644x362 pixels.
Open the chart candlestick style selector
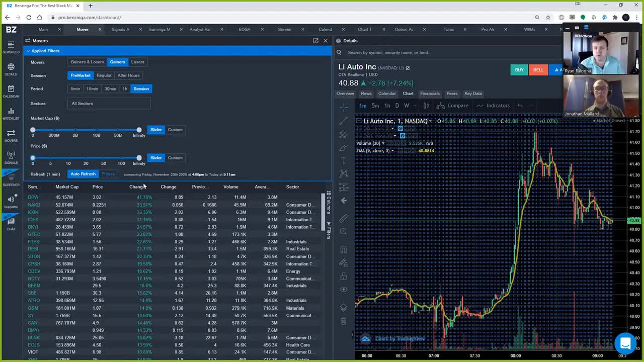click(426, 106)
